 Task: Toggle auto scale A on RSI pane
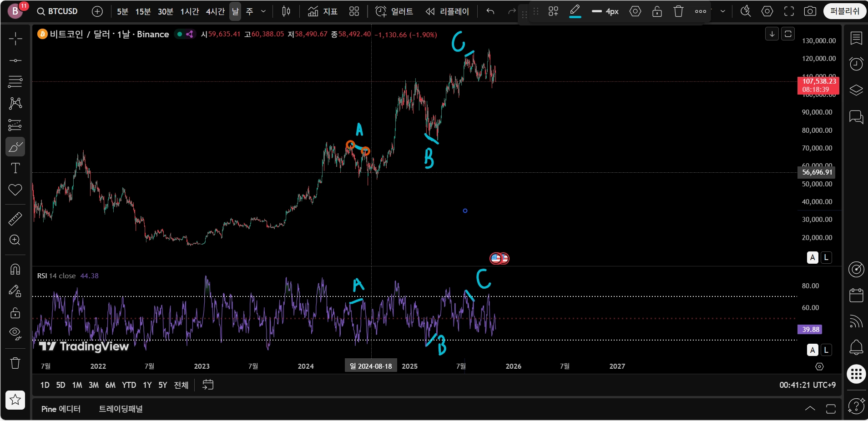point(812,350)
